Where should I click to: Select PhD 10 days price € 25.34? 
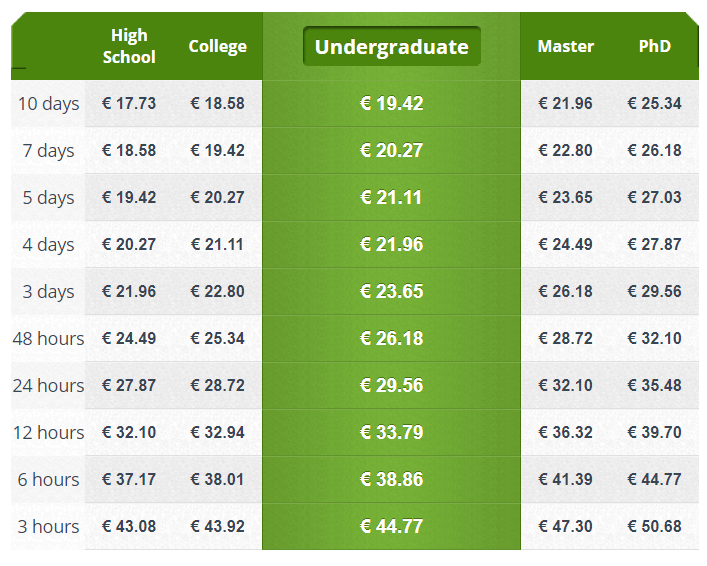pos(654,103)
